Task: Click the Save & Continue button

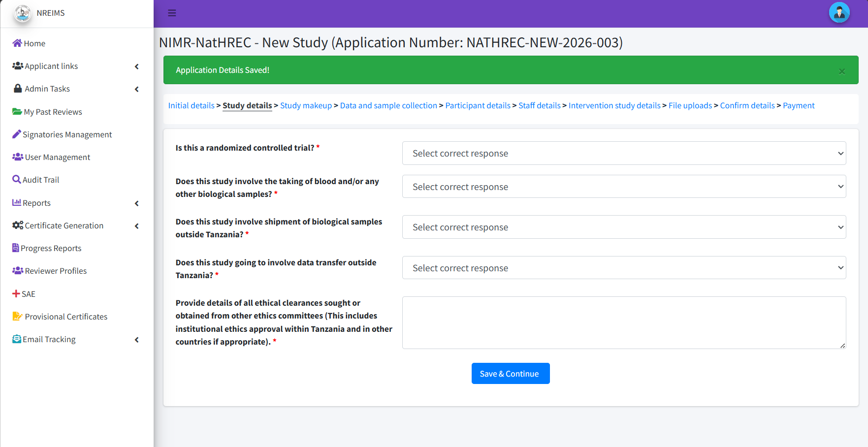Action: click(511, 374)
